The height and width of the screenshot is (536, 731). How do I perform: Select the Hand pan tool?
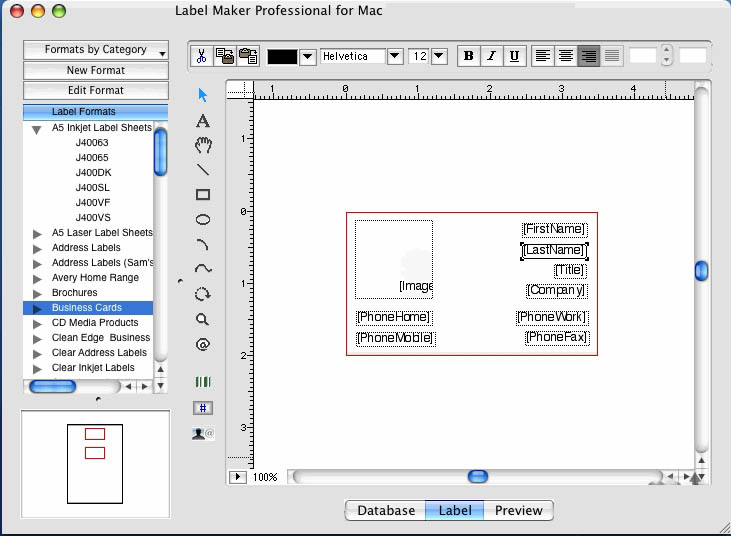point(203,145)
